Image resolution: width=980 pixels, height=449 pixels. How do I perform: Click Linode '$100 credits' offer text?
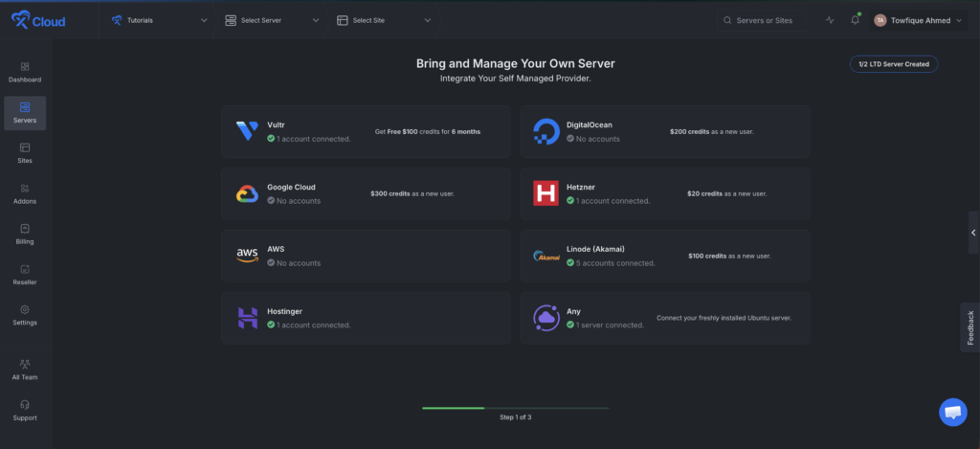click(729, 256)
